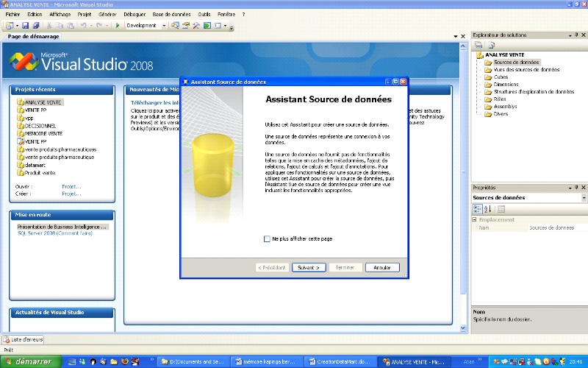The height and width of the screenshot is (368, 588).
Task: Open the DECISIONNEL recent project
Action: [x=40, y=125]
